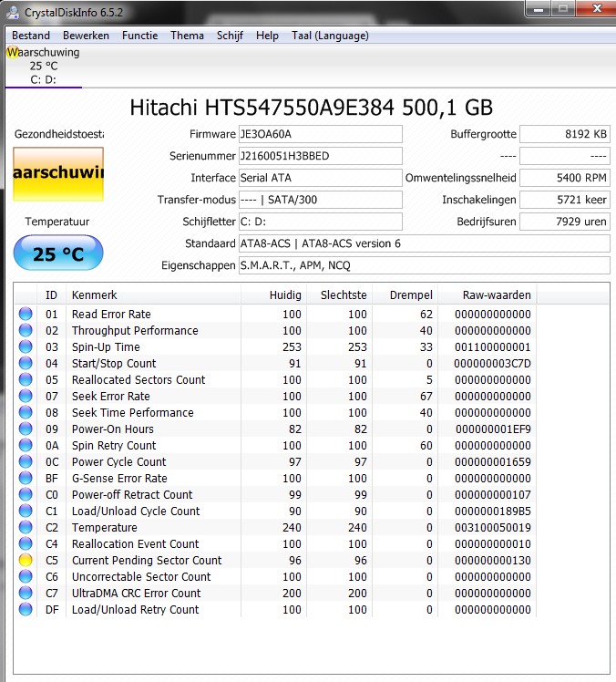Click the Huidig column header
The width and height of the screenshot is (616, 682).
(x=274, y=294)
